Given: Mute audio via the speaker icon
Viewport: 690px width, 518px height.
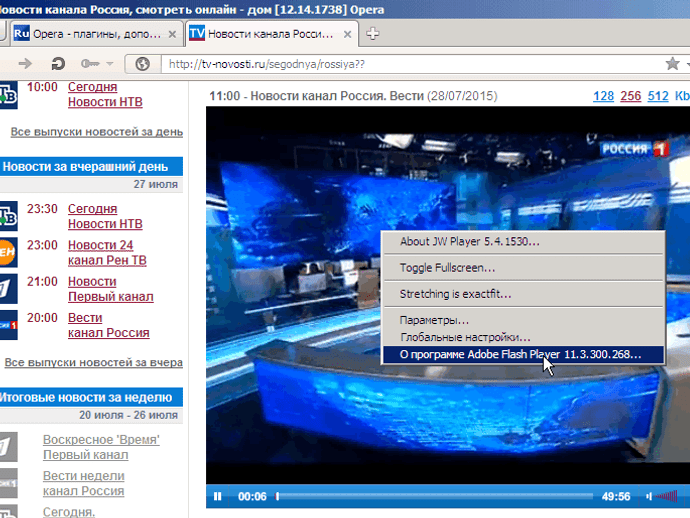Looking at the screenshot, I should pyautogui.click(x=649, y=496).
